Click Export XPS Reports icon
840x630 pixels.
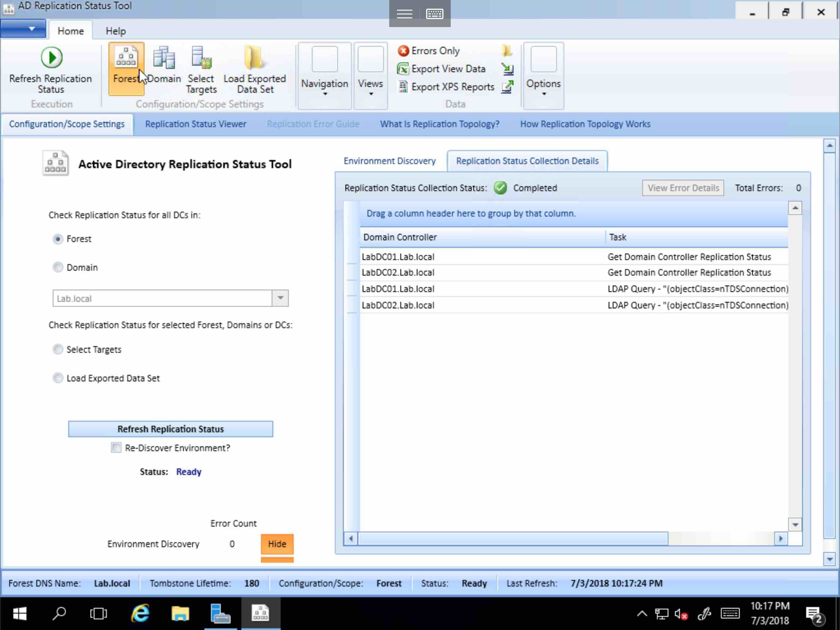(x=403, y=87)
